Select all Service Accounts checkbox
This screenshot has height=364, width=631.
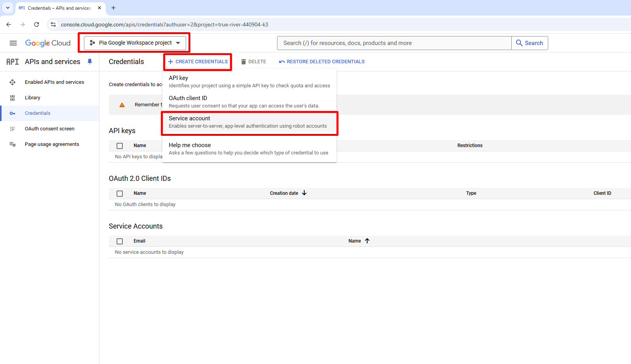[120, 241]
